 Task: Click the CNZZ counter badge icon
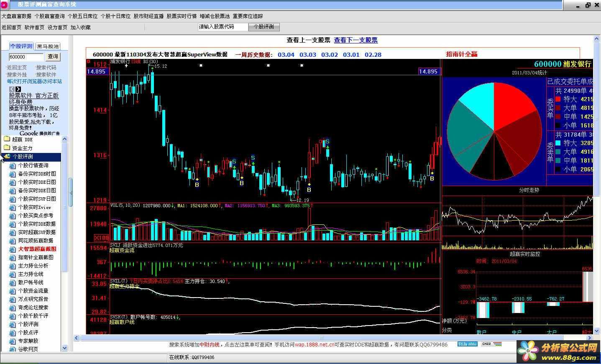click(492, 344)
